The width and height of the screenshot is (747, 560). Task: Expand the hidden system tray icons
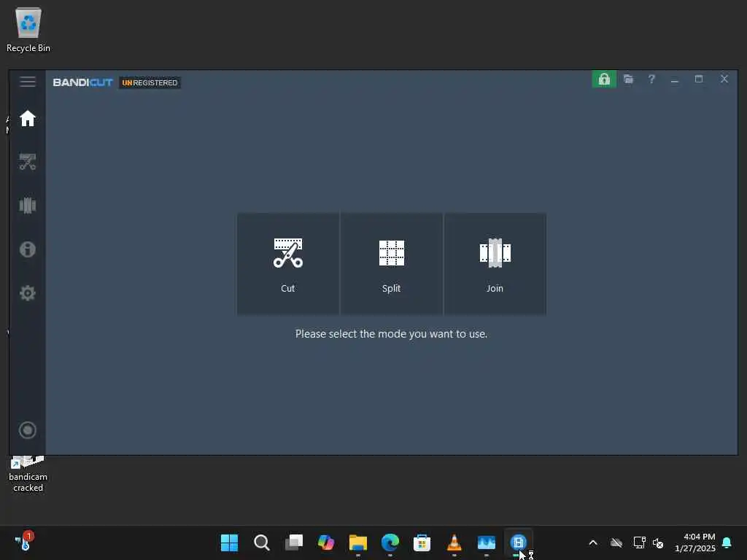(593, 542)
